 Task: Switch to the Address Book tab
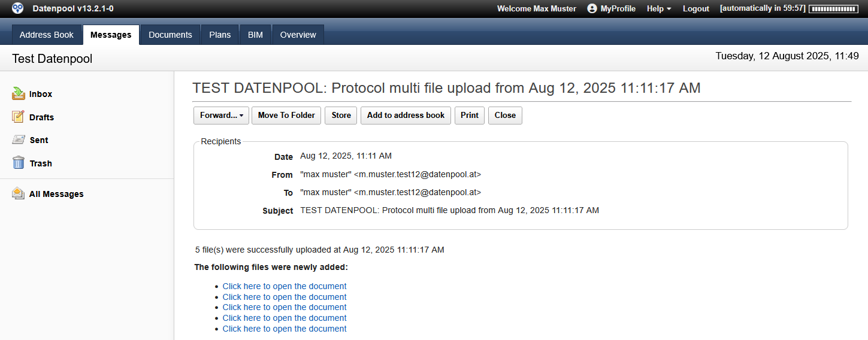tap(47, 35)
